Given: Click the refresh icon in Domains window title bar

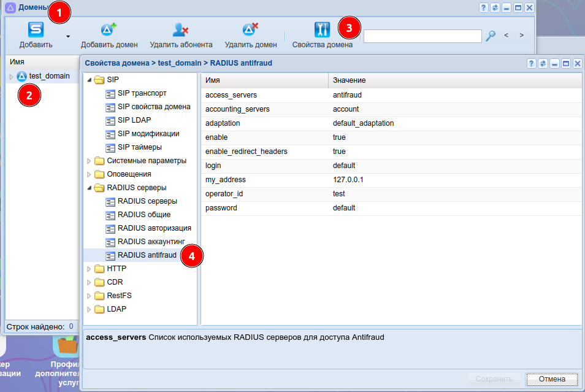Looking at the screenshot, I should pyautogui.click(x=495, y=8).
